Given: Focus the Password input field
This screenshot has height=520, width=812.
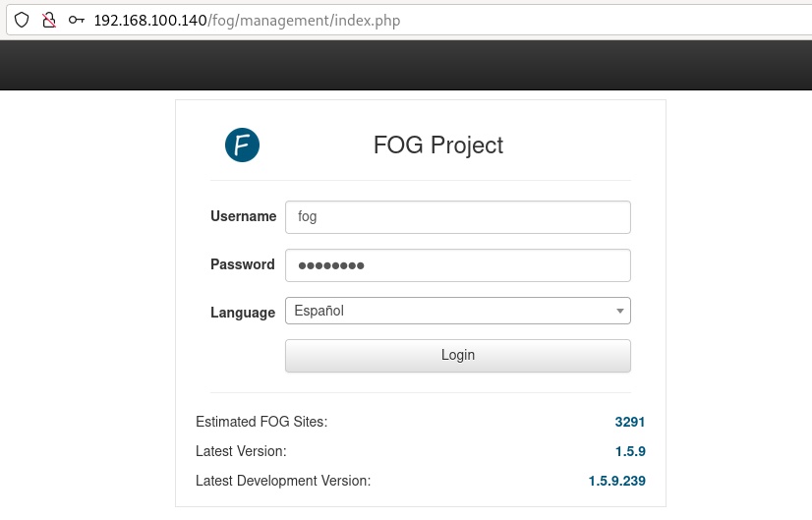Looking at the screenshot, I should point(457,265).
